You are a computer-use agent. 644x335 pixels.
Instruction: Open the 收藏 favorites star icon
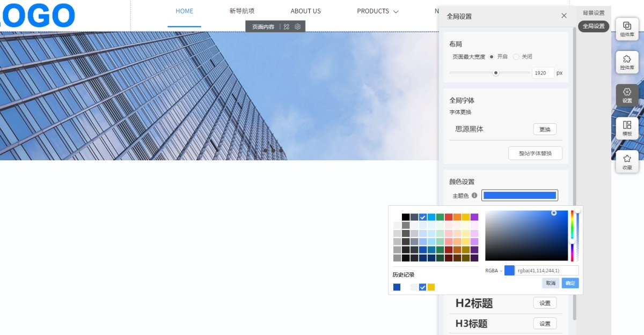(627, 161)
